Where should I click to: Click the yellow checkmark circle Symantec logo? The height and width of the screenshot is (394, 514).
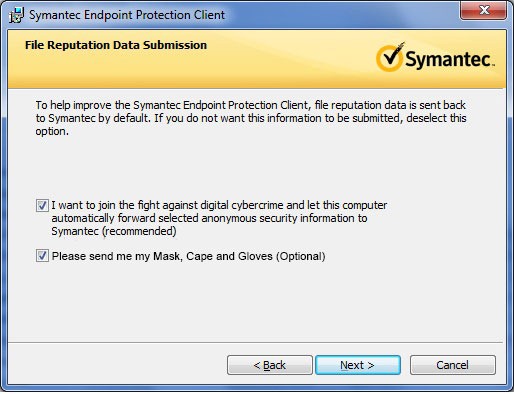point(390,57)
